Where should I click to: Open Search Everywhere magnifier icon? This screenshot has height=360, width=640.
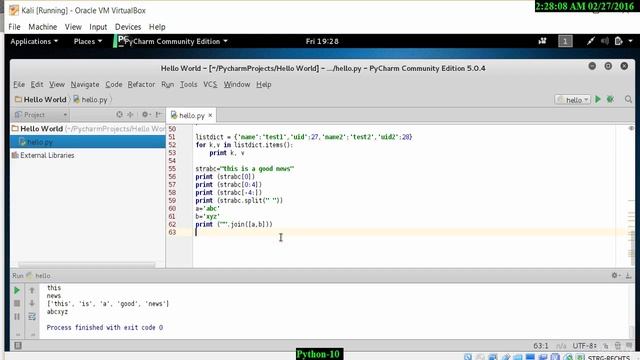(628, 99)
